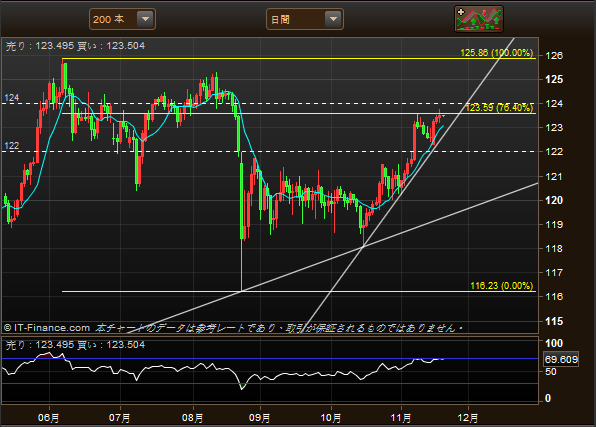Click the 12月 marker on time axis

(468, 418)
